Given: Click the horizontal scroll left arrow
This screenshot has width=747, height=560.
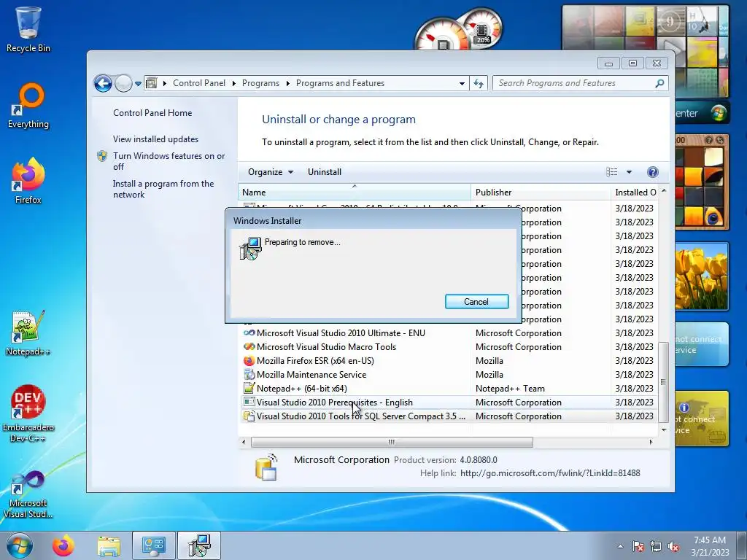Looking at the screenshot, I should [244, 443].
